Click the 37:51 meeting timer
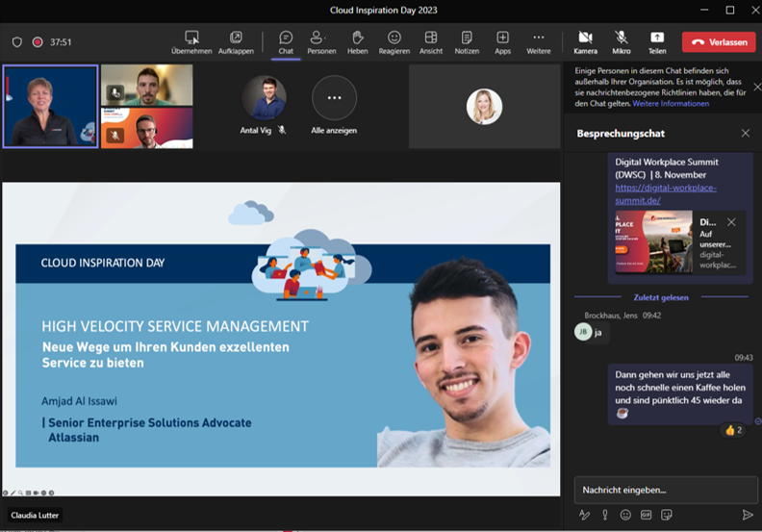The height and width of the screenshot is (532, 762). point(61,42)
